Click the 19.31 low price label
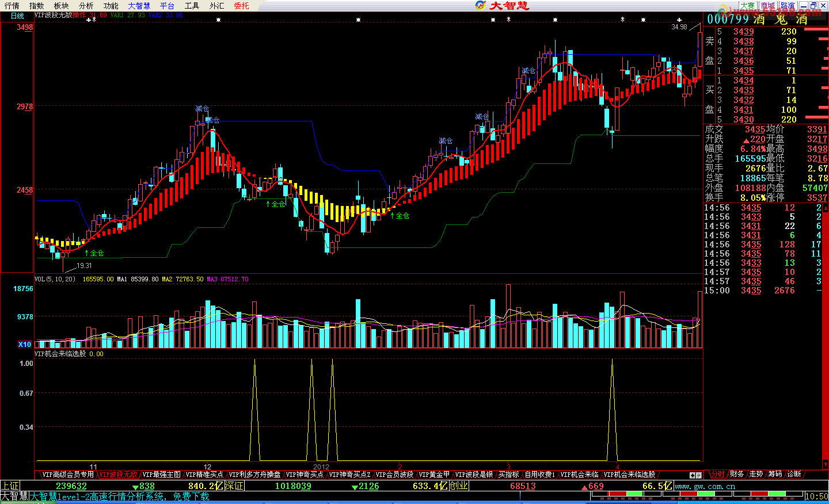Screen dimensions: 829x504 [x=84, y=266]
